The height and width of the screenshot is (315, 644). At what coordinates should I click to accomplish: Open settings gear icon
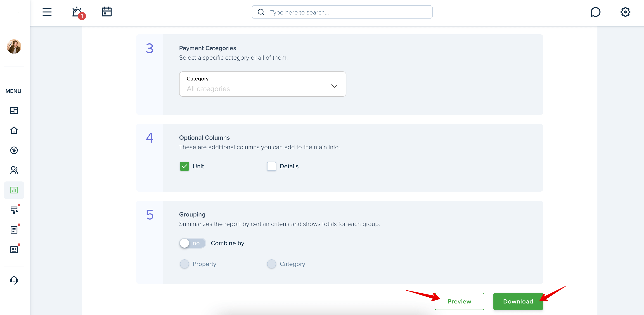point(625,12)
